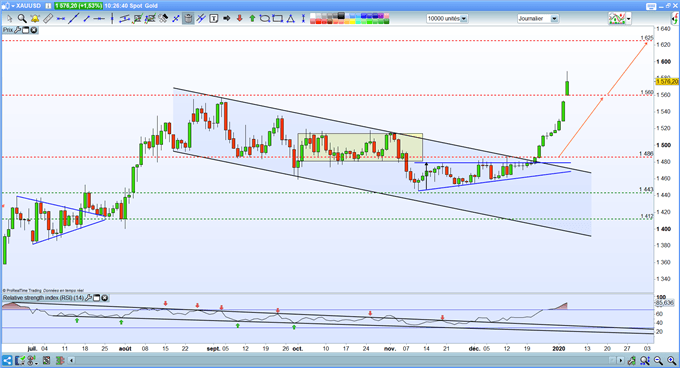Click the zoom in magnifier icon
Screen dimensions: 680x368
[671, 360]
